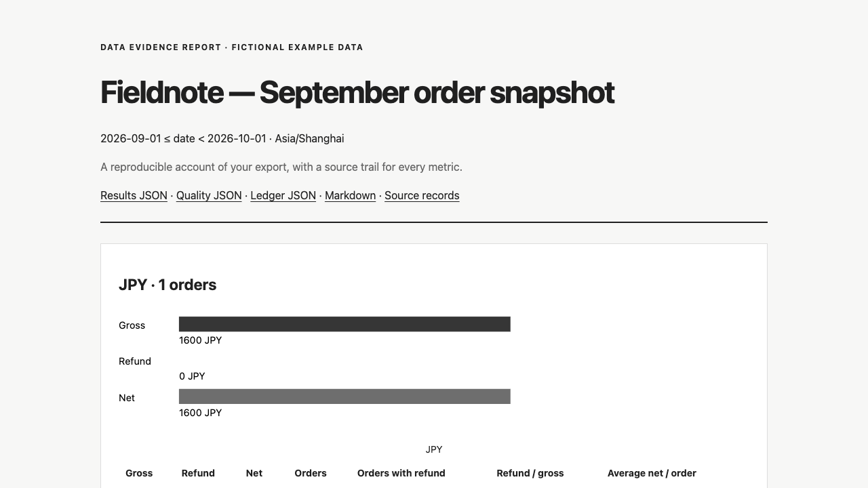Open the Ledger JSON link

coord(283,195)
